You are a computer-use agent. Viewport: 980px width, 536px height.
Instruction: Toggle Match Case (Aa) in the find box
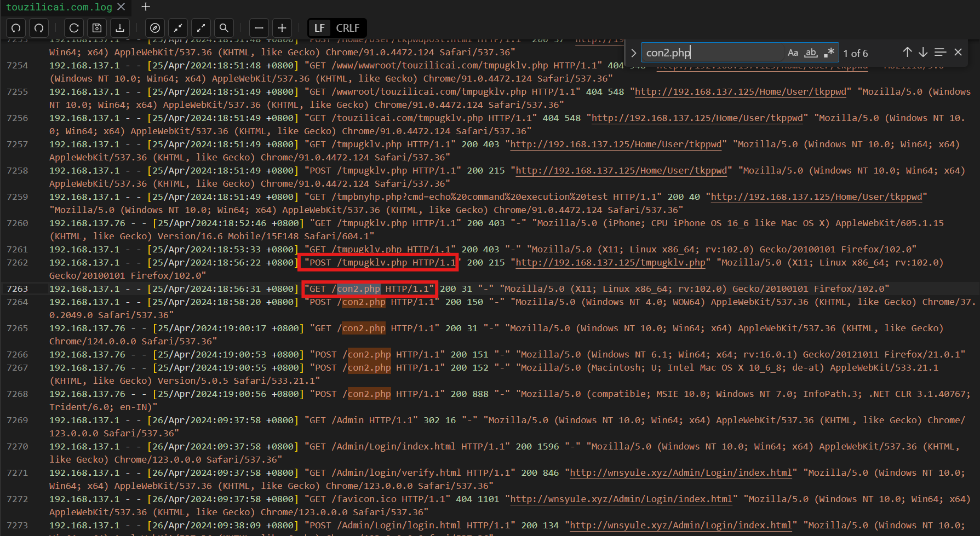pos(793,53)
